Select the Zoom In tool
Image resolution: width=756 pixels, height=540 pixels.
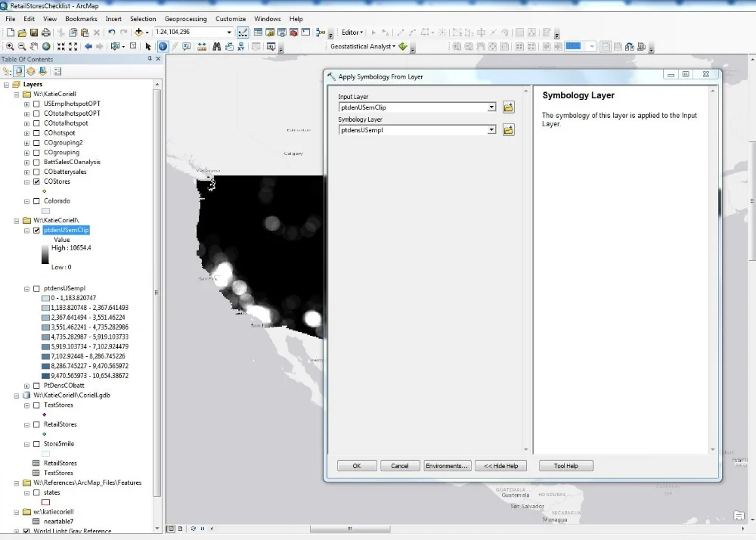pos(10,47)
